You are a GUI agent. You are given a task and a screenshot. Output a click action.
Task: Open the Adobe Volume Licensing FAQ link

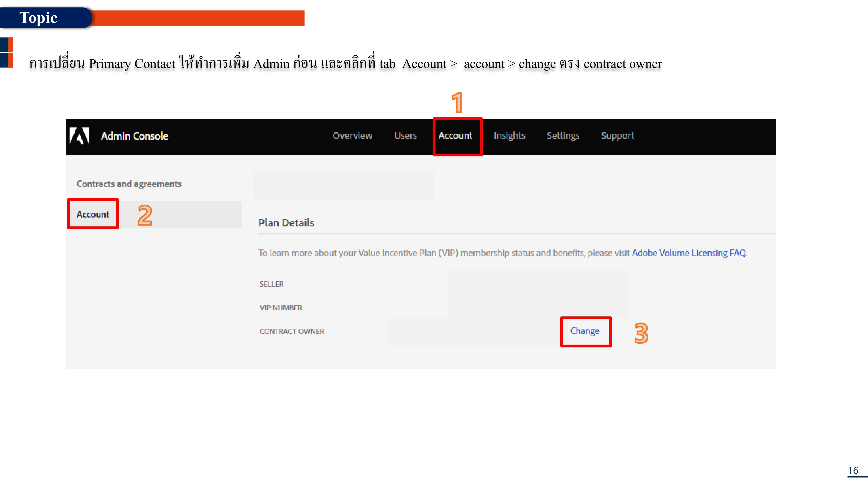point(689,253)
